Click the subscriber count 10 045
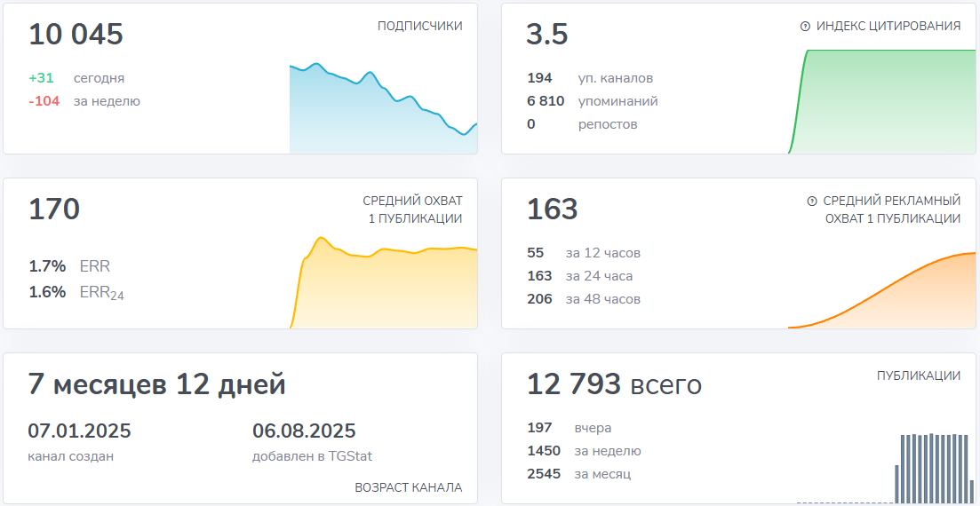The width and height of the screenshot is (980, 506). pyautogui.click(x=76, y=34)
